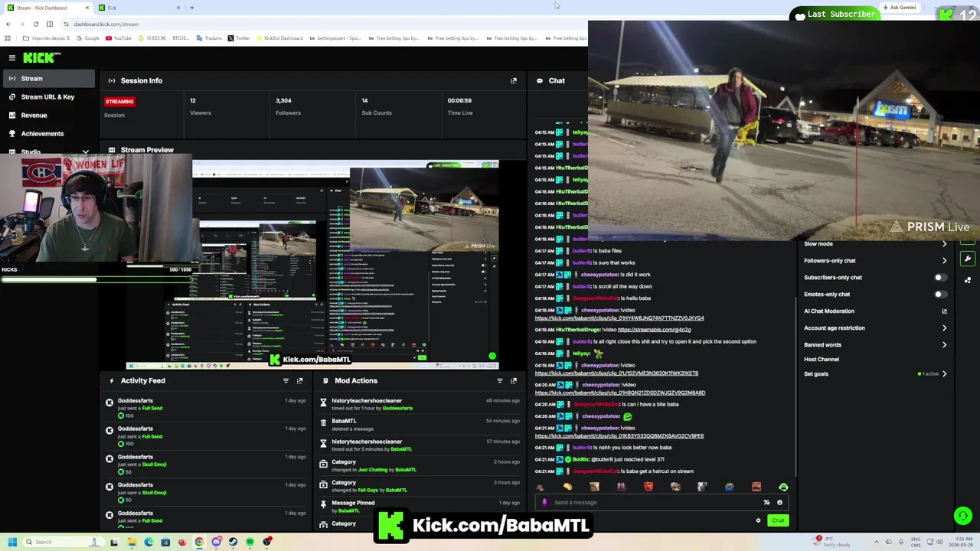Click the '3,304' Followers count
The width and height of the screenshot is (980, 551).
[x=283, y=100]
